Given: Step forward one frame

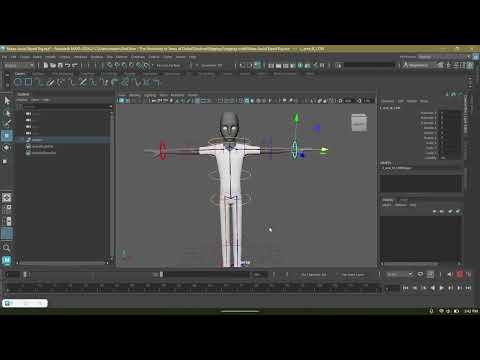Looking at the screenshot, I should (x=459, y=288).
